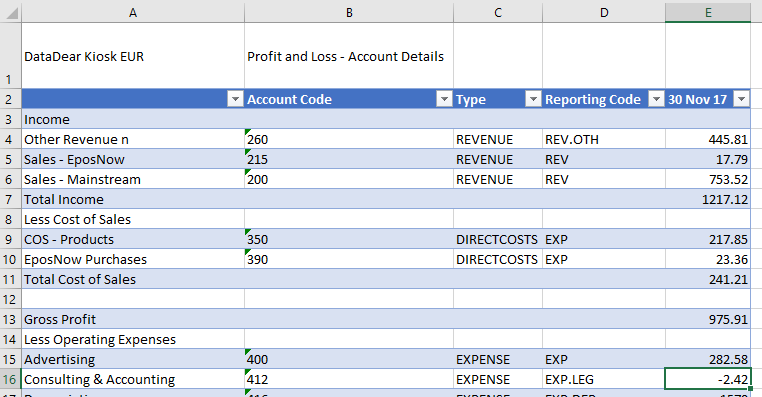Click total income value 1217.12
This screenshot has height=397, width=762.
click(708, 199)
